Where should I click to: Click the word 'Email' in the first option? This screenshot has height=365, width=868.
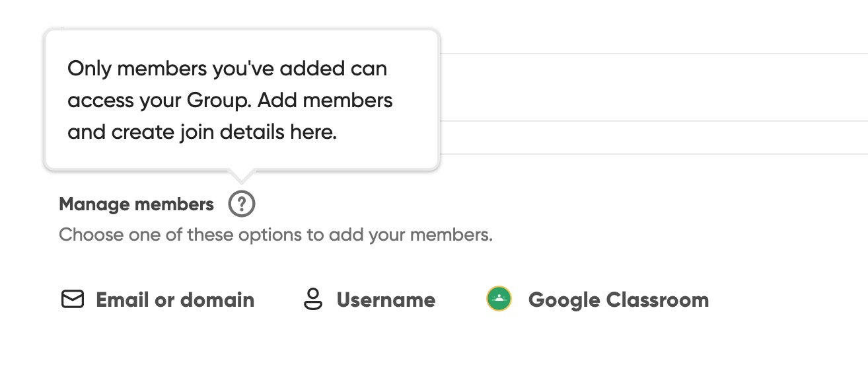(123, 300)
